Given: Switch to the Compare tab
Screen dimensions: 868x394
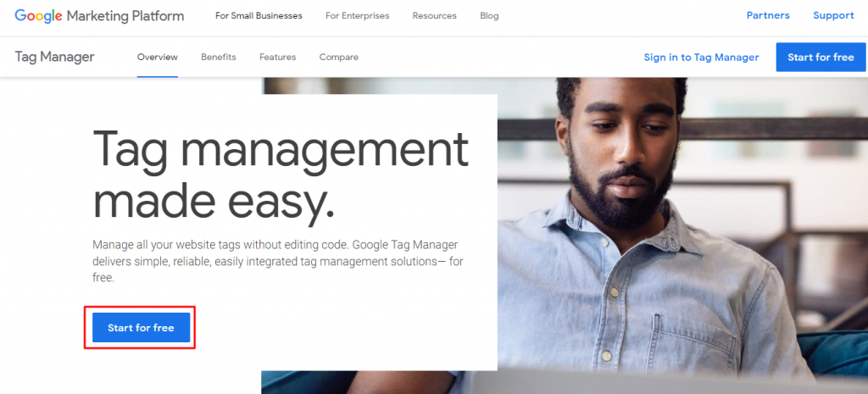Looking at the screenshot, I should click(x=339, y=57).
